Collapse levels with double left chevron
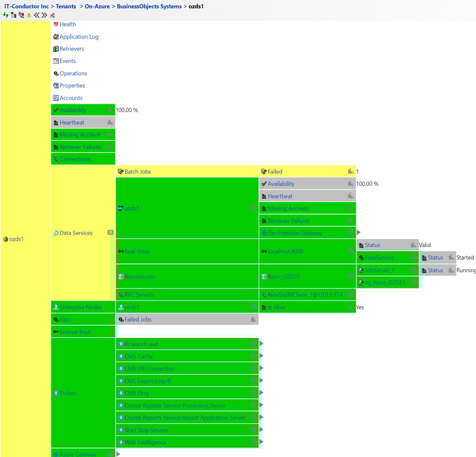The height and width of the screenshot is (457, 476). 36,15
